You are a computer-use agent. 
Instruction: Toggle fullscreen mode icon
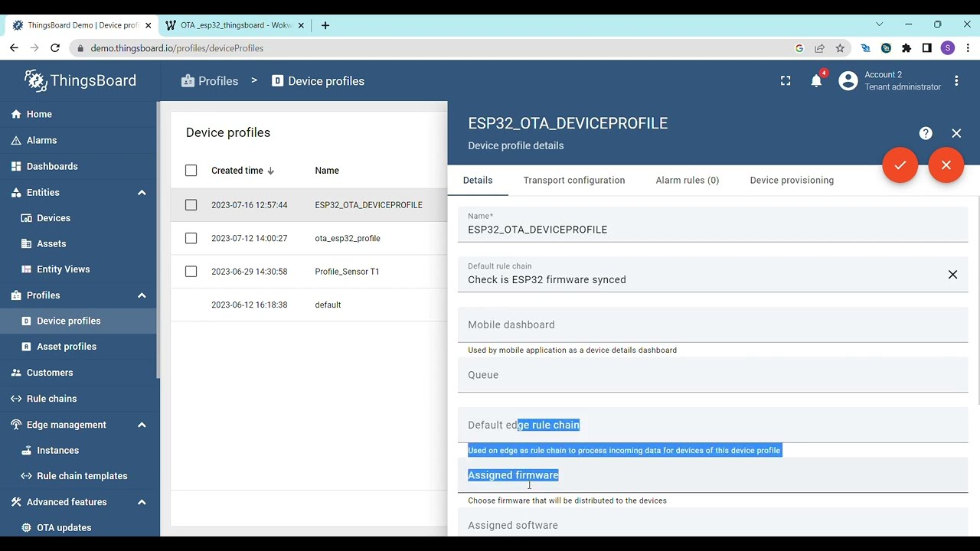[786, 80]
